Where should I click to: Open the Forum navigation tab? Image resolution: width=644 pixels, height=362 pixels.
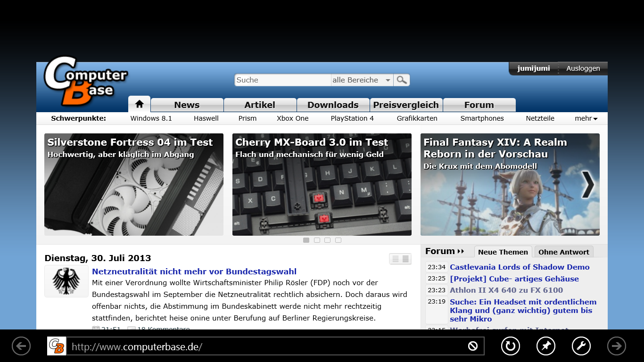[479, 105]
